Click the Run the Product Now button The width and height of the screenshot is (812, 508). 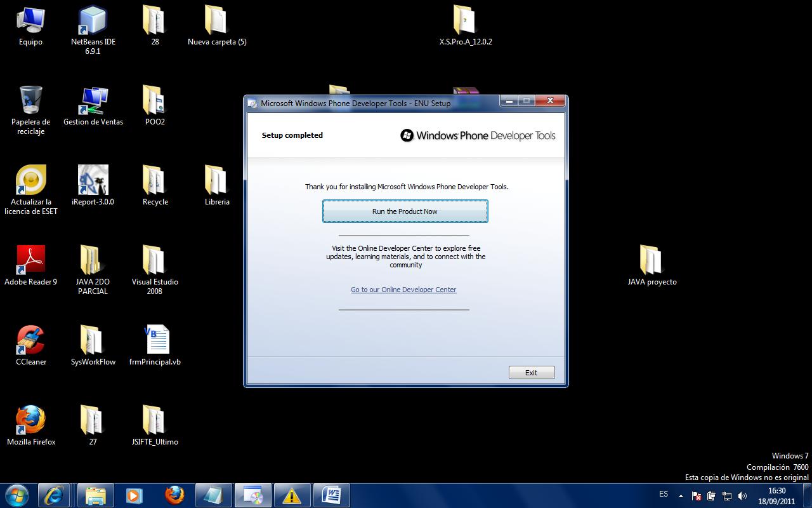coord(405,211)
